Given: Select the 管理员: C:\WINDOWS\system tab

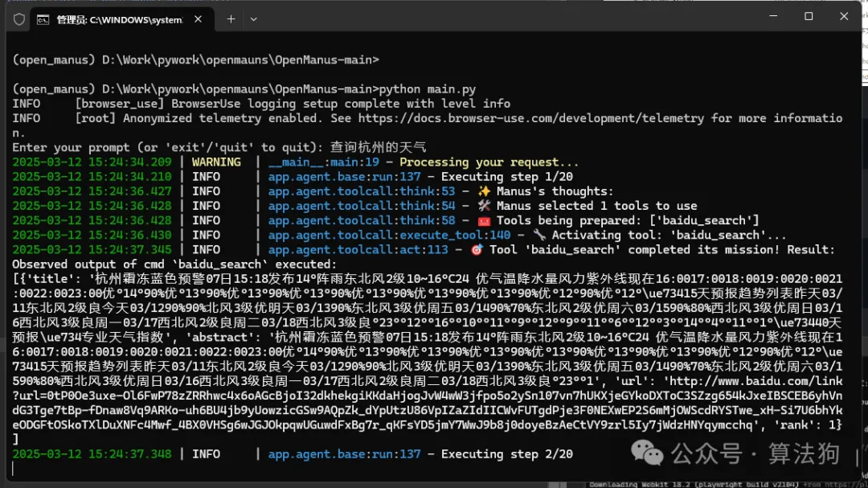Looking at the screenshot, I should pos(120,20).
